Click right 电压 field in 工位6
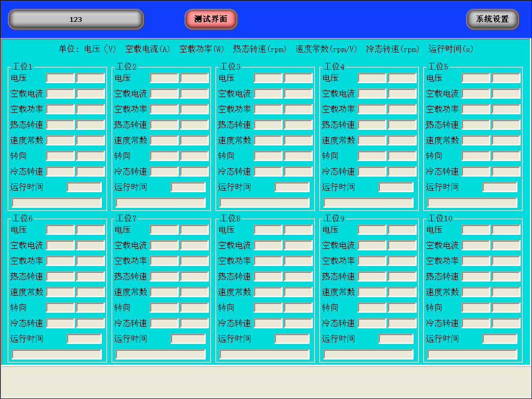Image resolution: width=532 pixels, height=399 pixels. coord(90,230)
